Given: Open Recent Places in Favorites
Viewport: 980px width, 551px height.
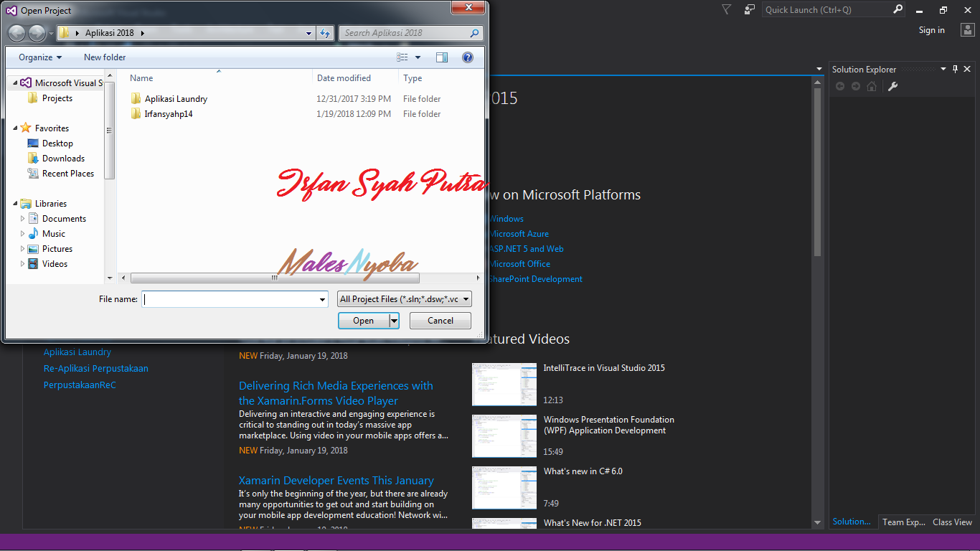Looking at the screenshot, I should (x=68, y=174).
